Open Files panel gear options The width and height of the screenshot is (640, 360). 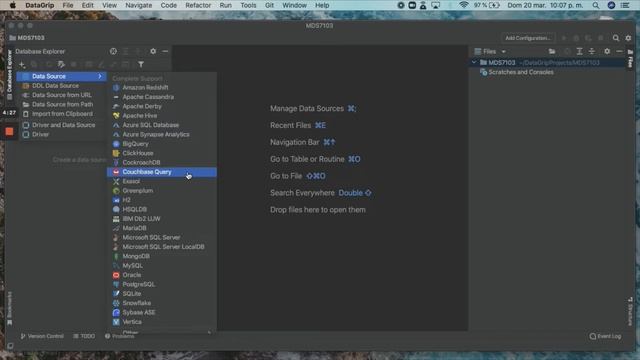607,51
